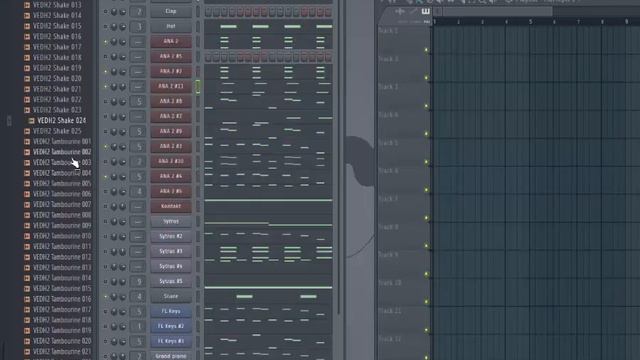640x360 pixels.
Task: Select VEDH2 Tambourine 012 in the browser
Action: [62, 257]
